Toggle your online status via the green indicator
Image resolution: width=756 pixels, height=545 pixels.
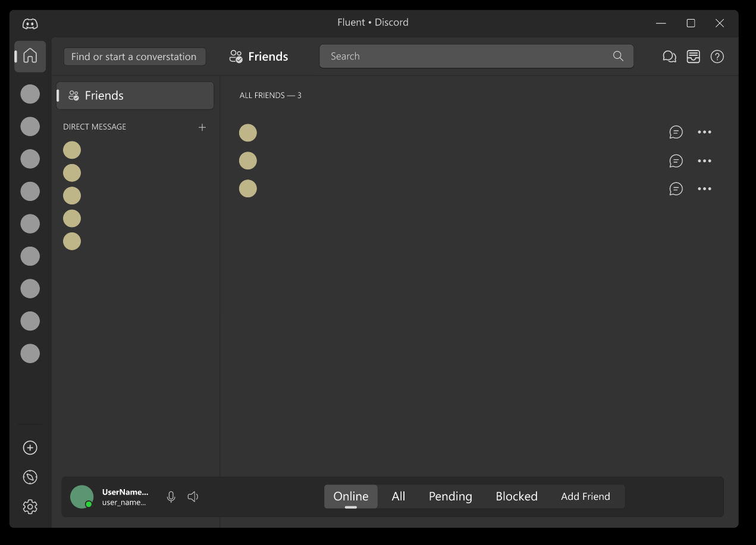tap(89, 504)
